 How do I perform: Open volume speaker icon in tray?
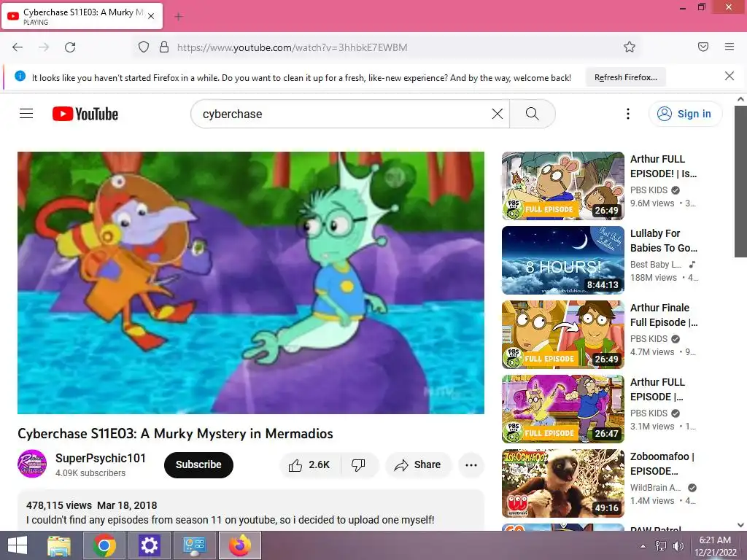click(x=678, y=546)
